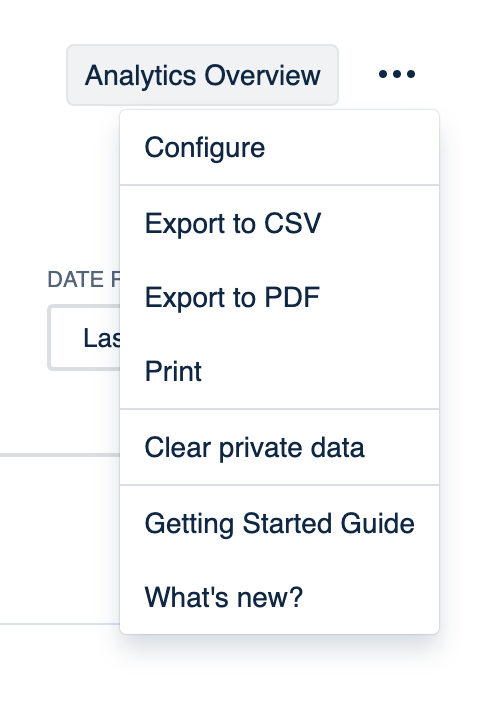Select What's new? menu entry
The width and height of the screenshot is (494, 704).
(279, 597)
